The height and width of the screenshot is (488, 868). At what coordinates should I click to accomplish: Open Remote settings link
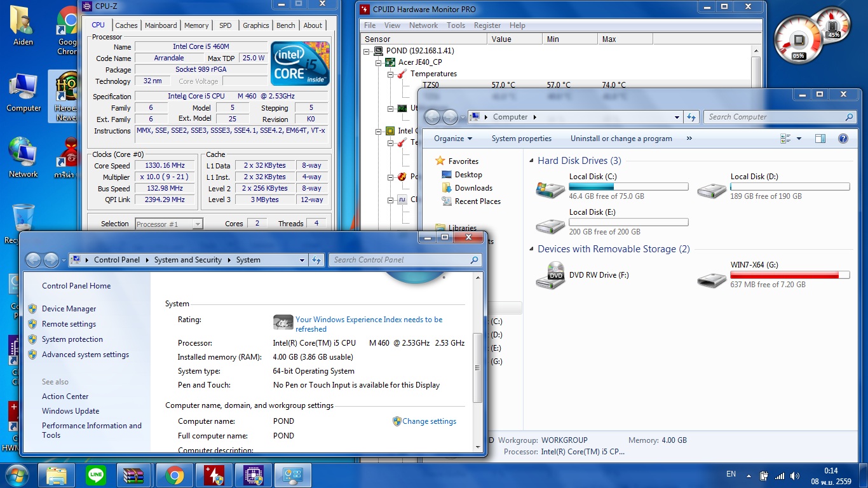(x=69, y=324)
